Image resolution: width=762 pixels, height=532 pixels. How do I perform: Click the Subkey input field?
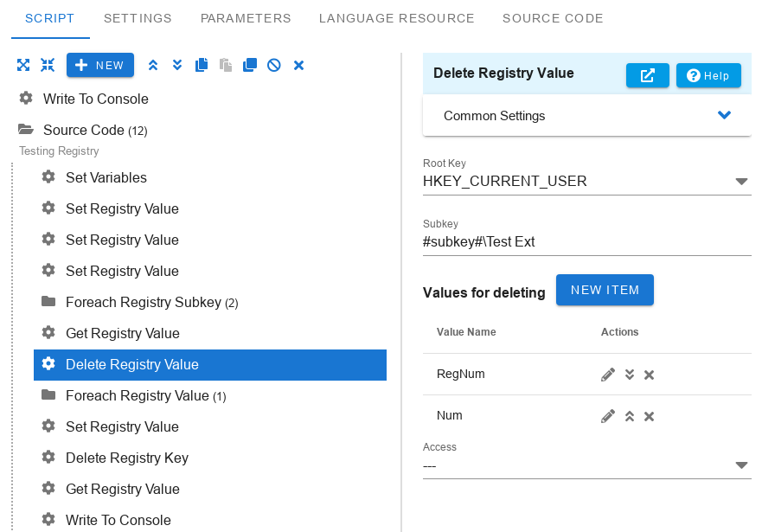click(x=587, y=242)
